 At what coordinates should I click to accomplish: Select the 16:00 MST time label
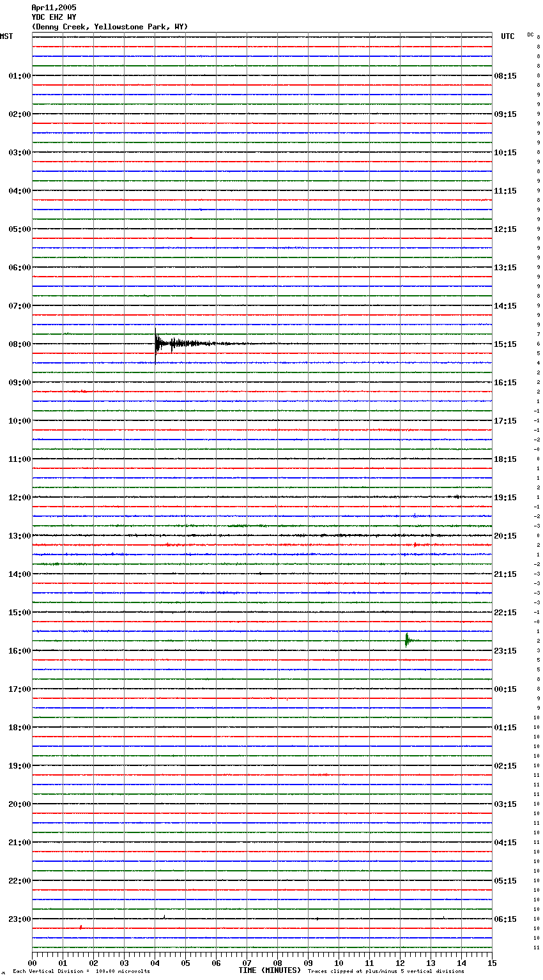pos(19,651)
